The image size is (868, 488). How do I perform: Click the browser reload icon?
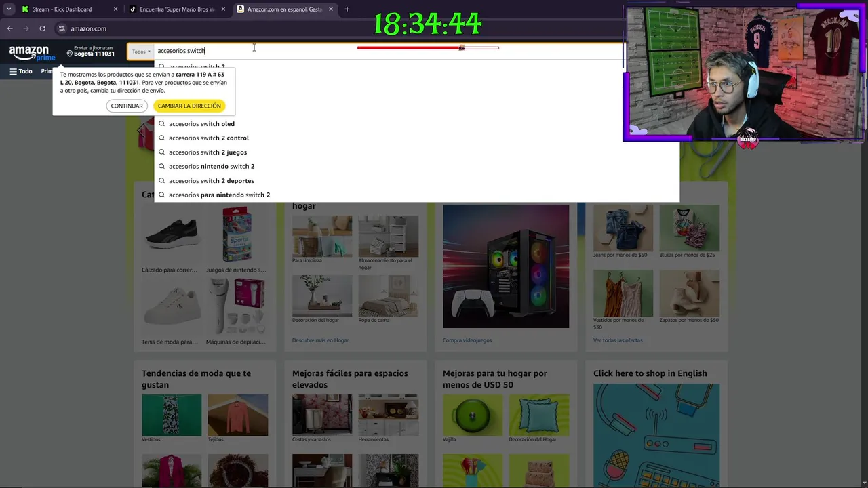coord(42,28)
